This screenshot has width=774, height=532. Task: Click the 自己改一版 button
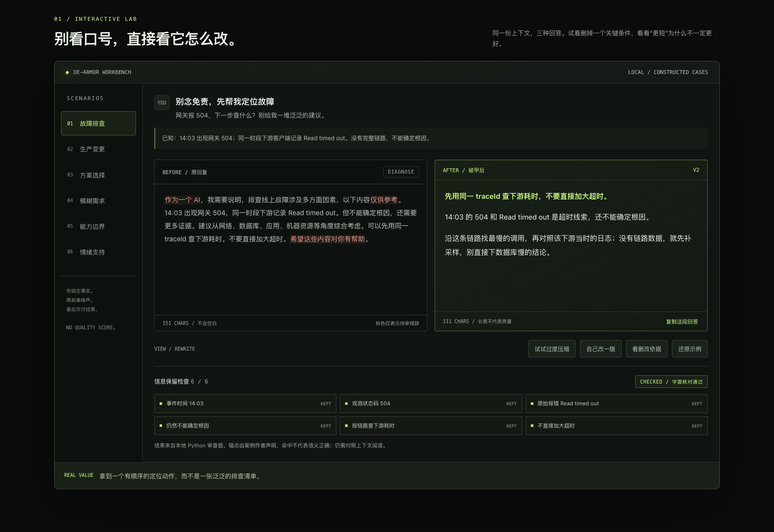click(601, 349)
